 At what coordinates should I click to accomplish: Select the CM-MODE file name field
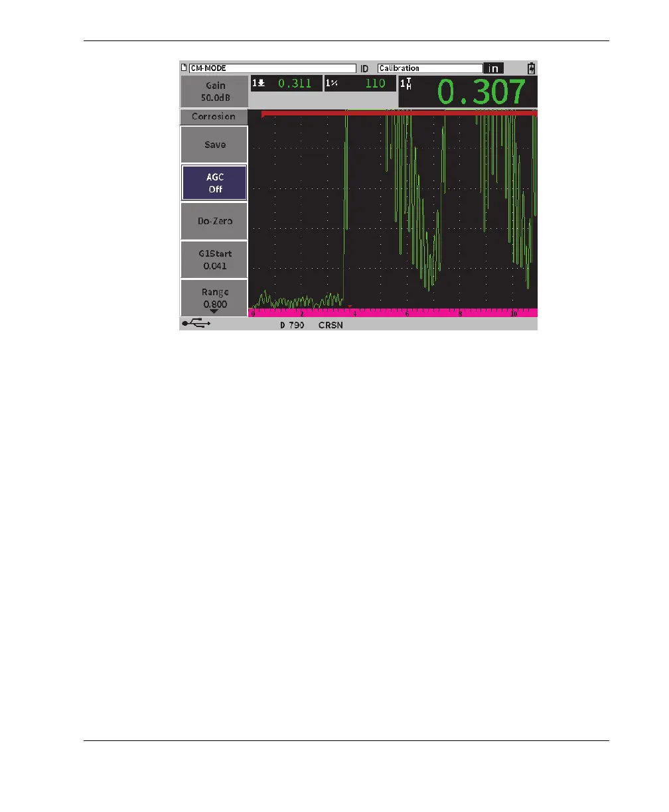[272, 68]
